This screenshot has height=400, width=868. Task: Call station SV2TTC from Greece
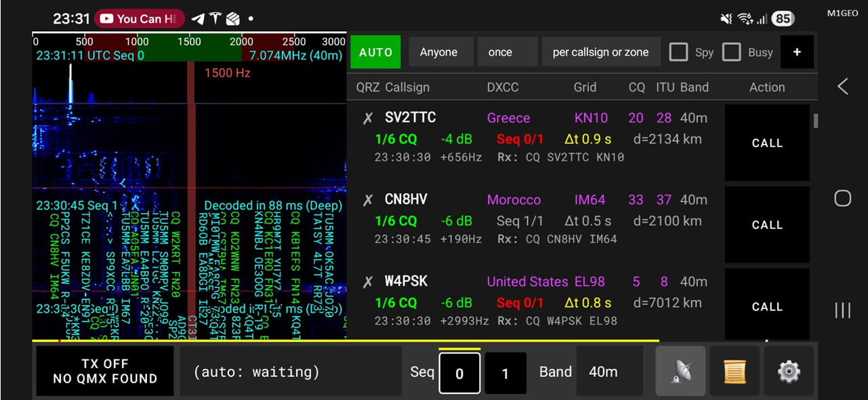pos(766,143)
